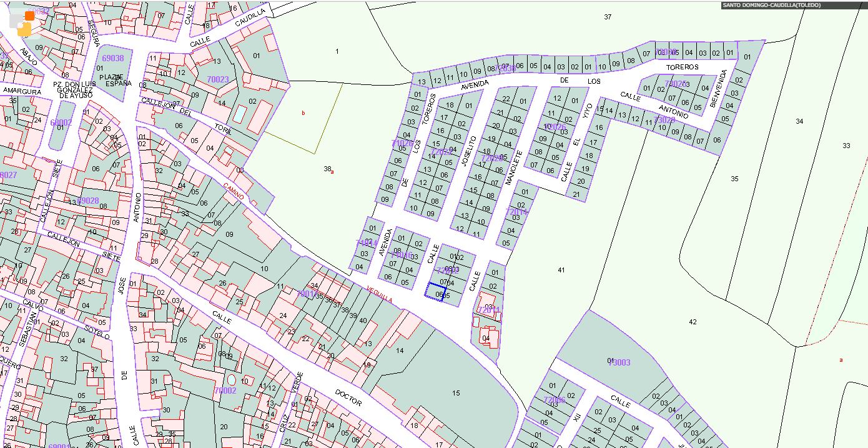Viewport: 868px width, 448px height.
Task: Click rural parcel 37 at the top
Action: pos(608,17)
